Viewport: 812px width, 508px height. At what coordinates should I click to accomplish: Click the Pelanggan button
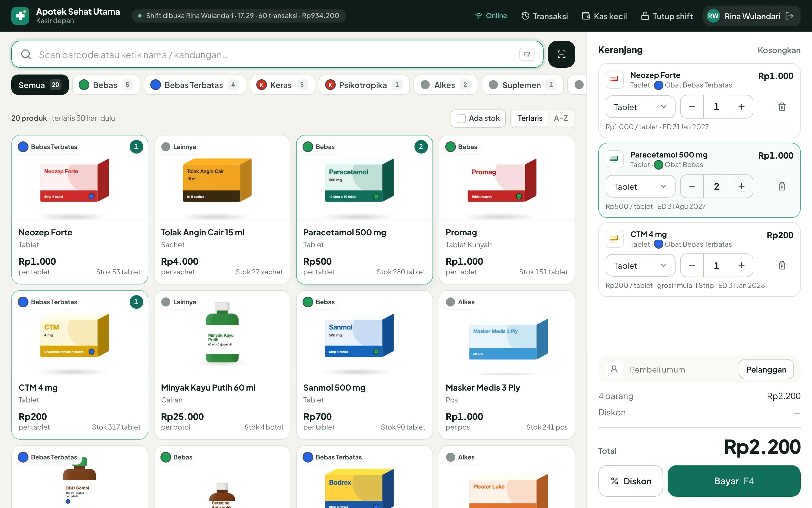tap(766, 369)
